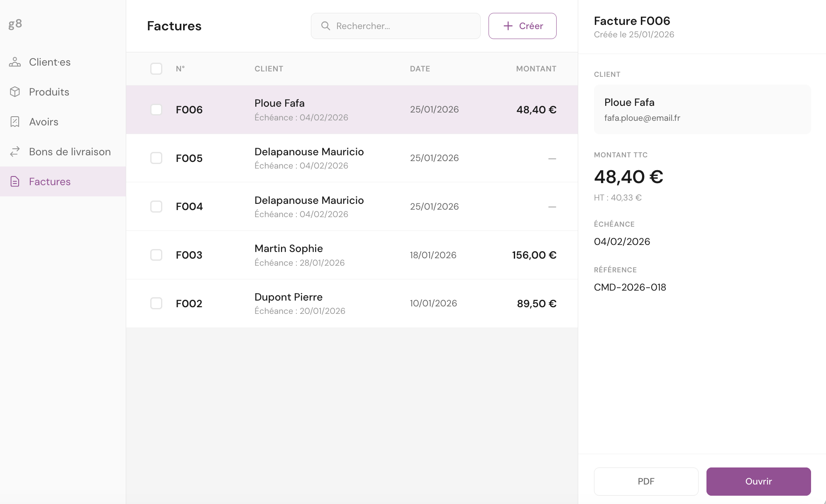The height and width of the screenshot is (504, 826).
Task: Toggle the select-all invoices checkbox
Action: [x=156, y=69]
